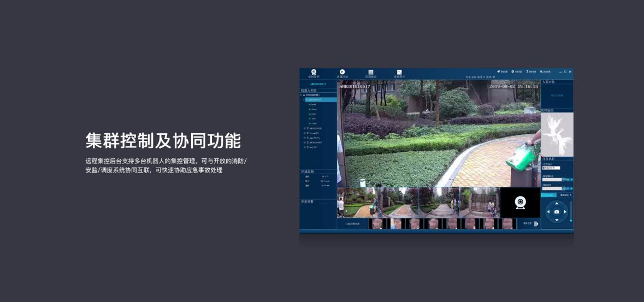The image size is (644, 302).
Task: Expand the root robot group tree node
Action: (x=301, y=95)
